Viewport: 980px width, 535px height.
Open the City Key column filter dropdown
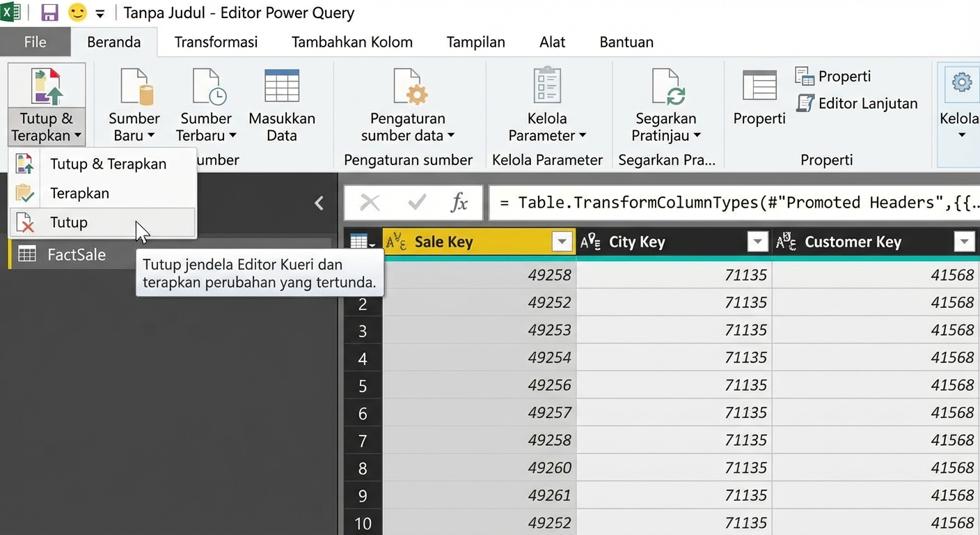[x=757, y=242]
